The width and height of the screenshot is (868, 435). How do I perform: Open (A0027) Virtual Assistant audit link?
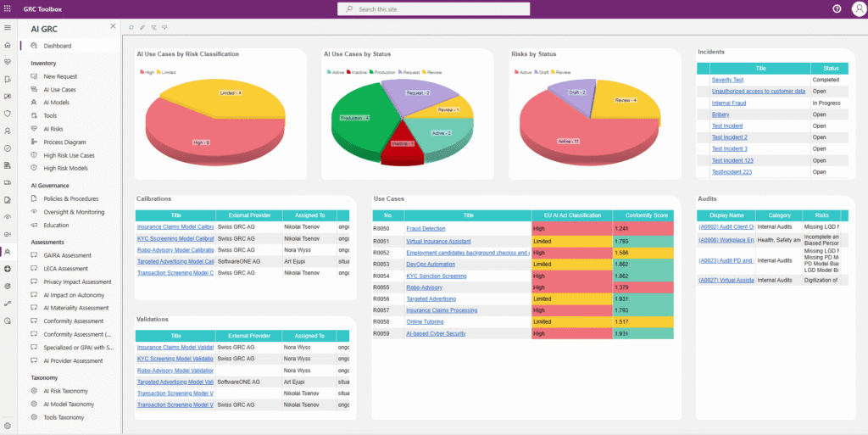coord(726,280)
